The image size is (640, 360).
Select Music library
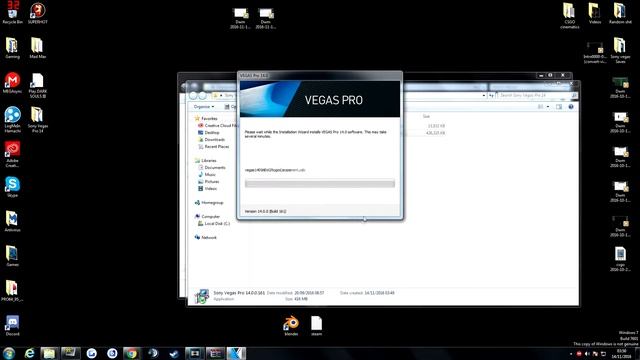tap(207, 174)
